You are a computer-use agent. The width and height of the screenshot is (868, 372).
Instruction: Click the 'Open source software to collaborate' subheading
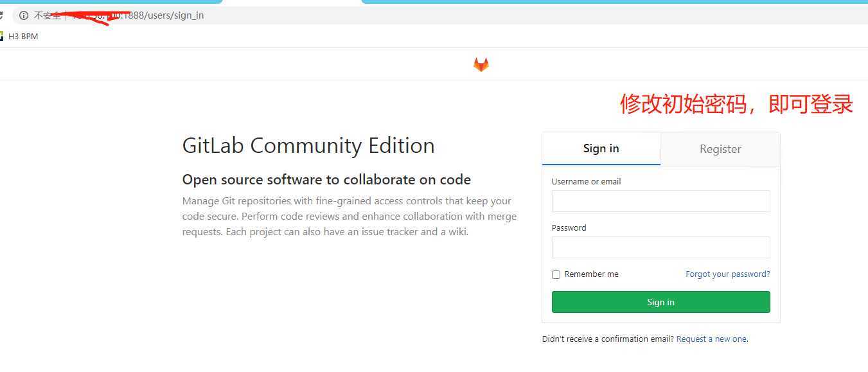[x=326, y=180]
